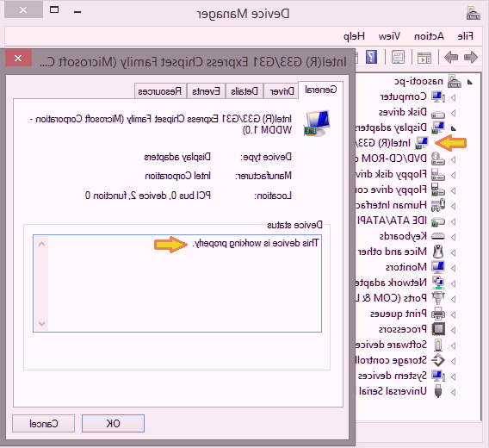This screenshot has height=448, width=489.
Task: Click the Help book toolbar icon
Action: pyautogui.click(x=371, y=57)
